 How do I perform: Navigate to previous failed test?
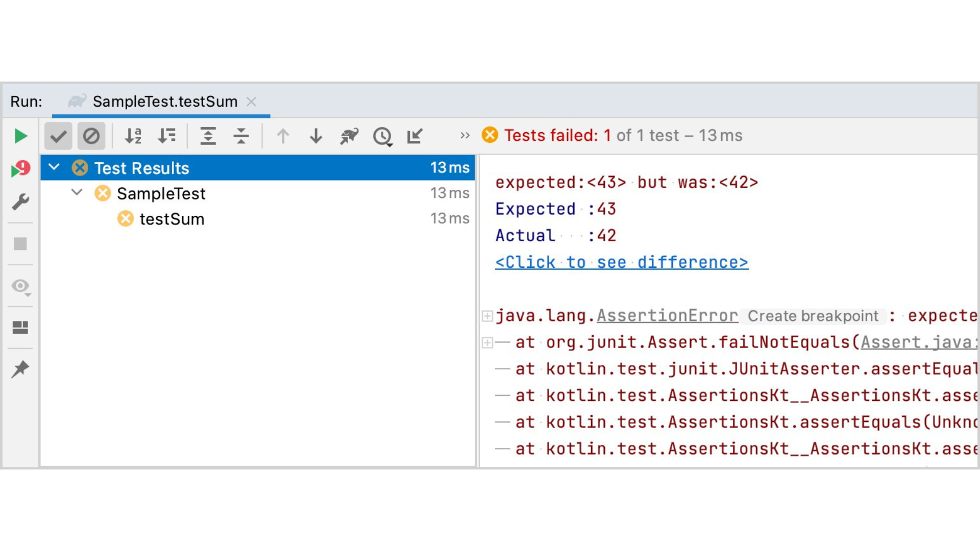(x=283, y=136)
